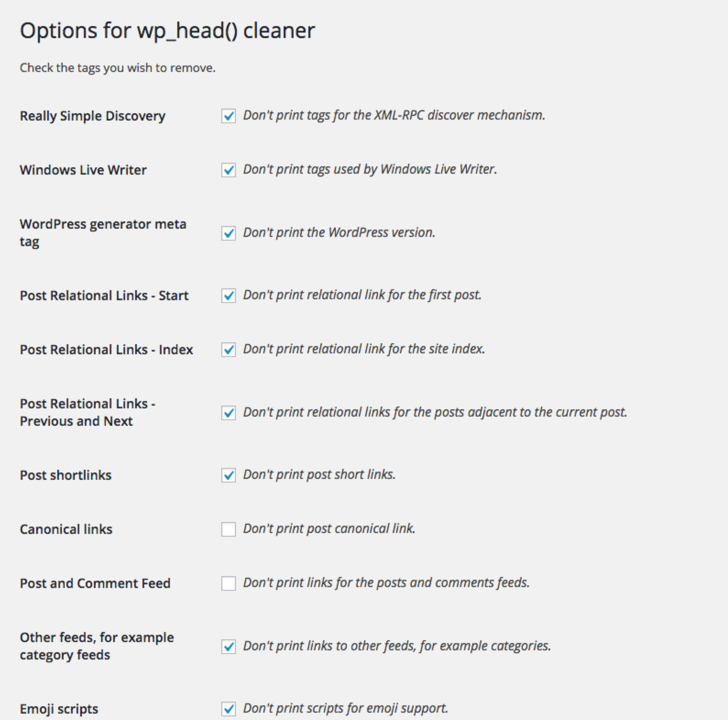Uncheck the Other feeds checkbox
The width and height of the screenshot is (728, 720).
(229, 647)
